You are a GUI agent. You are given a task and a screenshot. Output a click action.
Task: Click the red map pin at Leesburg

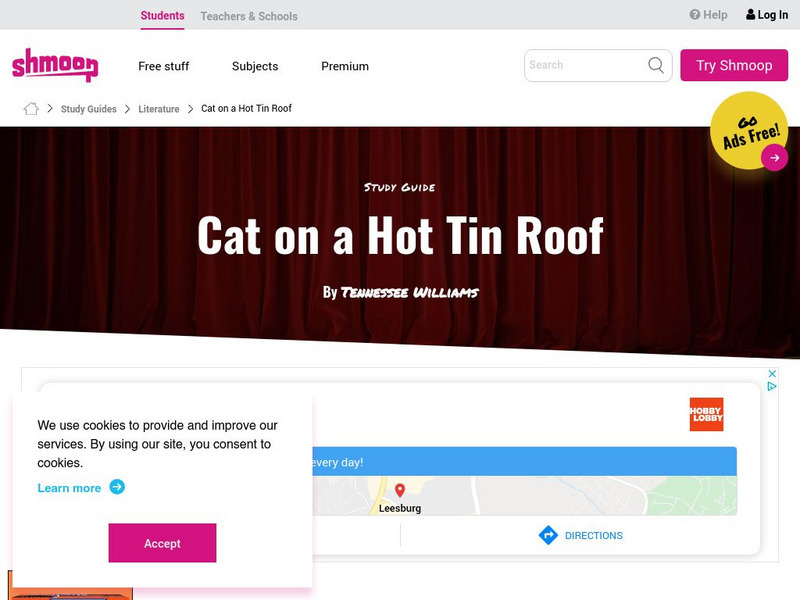point(400,490)
